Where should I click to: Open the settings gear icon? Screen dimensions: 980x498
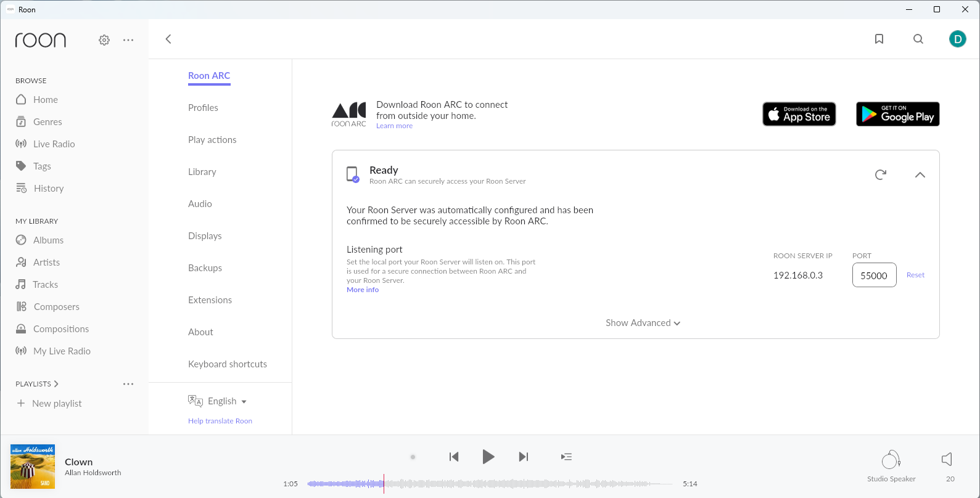[x=104, y=40]
